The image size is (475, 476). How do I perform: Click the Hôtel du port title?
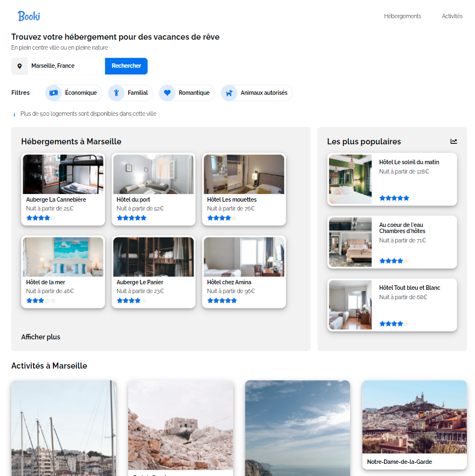tap(133, 199)
